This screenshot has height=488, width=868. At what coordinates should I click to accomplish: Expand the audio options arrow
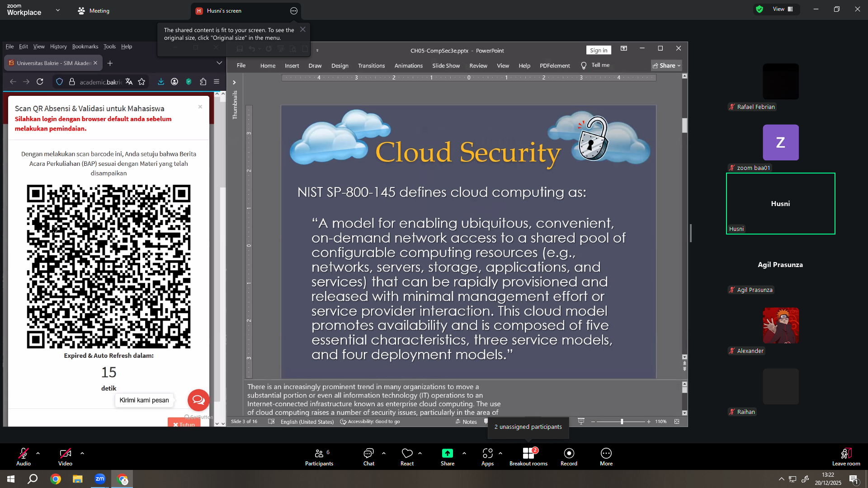(38, 453)
